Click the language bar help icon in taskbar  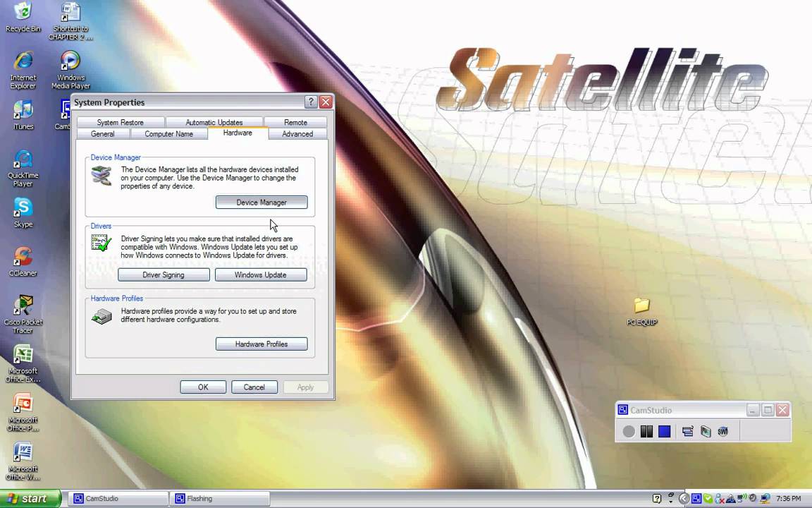click(x=657, y=498)
